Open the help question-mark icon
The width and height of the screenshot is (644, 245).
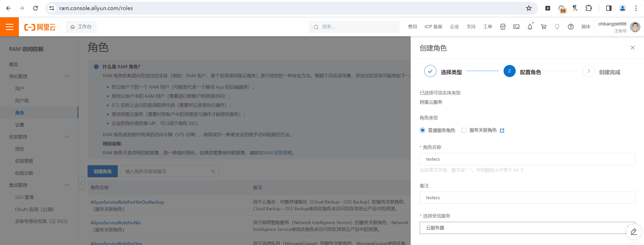click(x=571, y=27)
